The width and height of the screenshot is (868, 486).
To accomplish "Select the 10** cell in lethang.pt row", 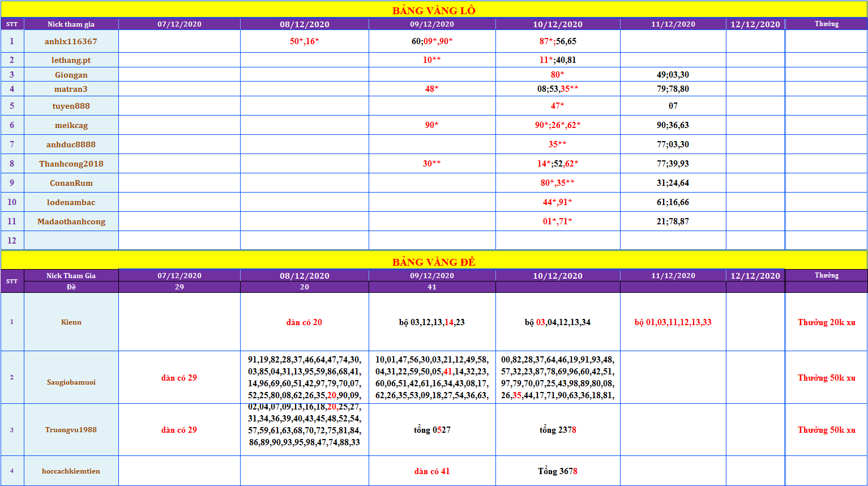I will [432, 59].
